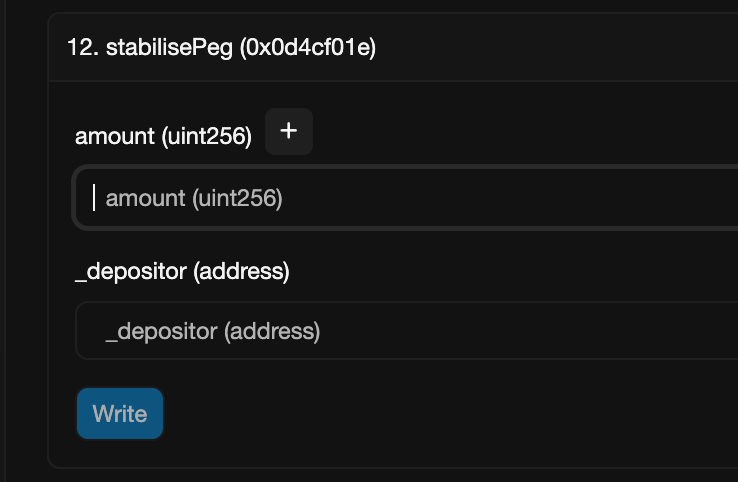Click the blue Write button

[x=120, y=414]
